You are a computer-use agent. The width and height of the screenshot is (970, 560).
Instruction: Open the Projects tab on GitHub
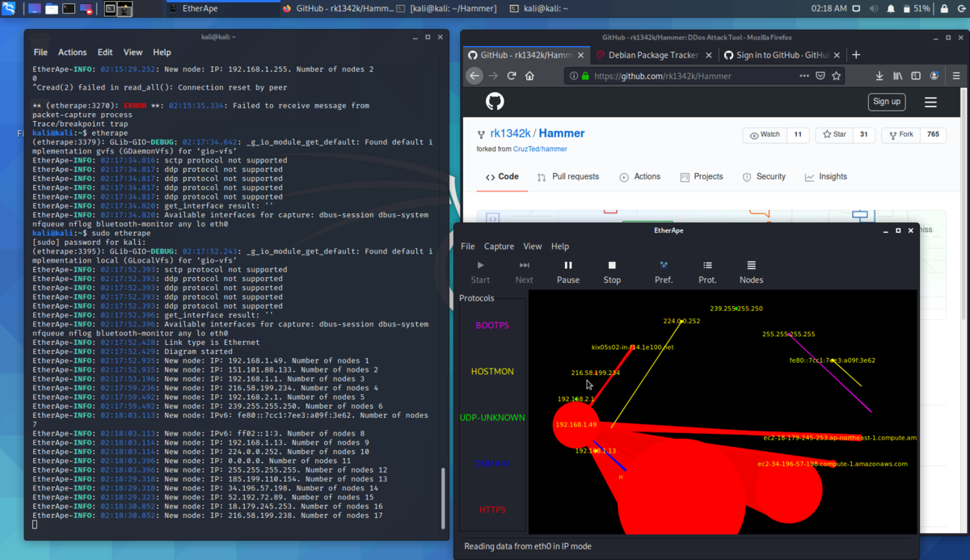tap(702, 176)
